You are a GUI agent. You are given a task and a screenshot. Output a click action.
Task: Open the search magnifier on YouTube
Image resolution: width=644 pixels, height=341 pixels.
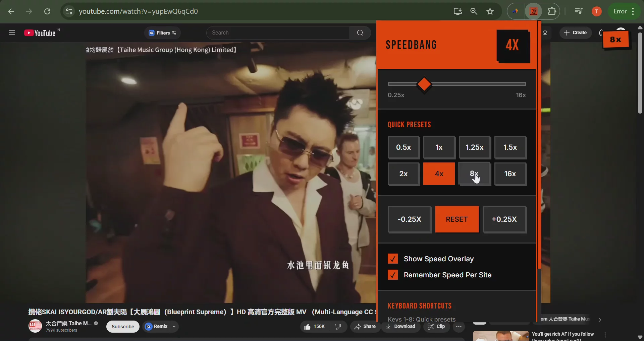point(359,32)
